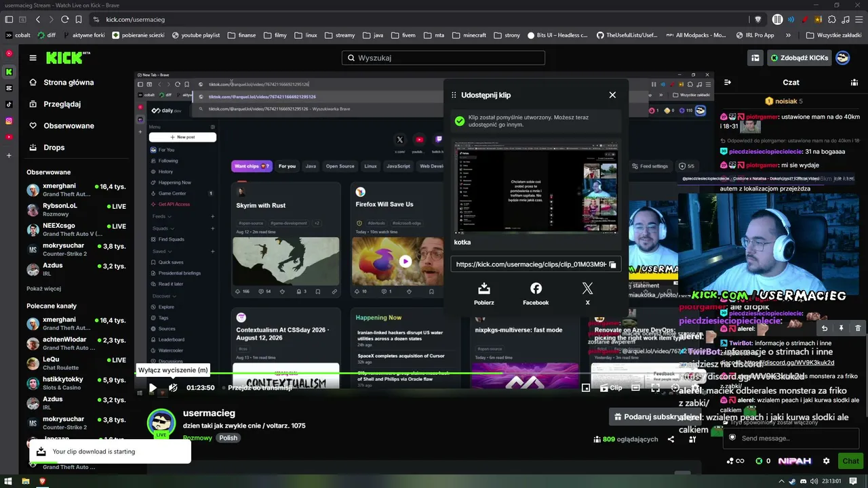
Task: Show more bookmarks overflow chevron
Action: 788,35
